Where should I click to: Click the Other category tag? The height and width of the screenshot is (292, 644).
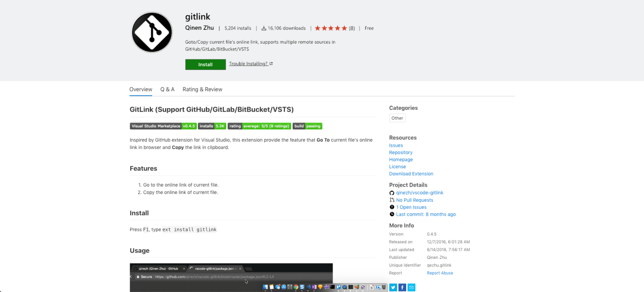[x=397, y=118]
